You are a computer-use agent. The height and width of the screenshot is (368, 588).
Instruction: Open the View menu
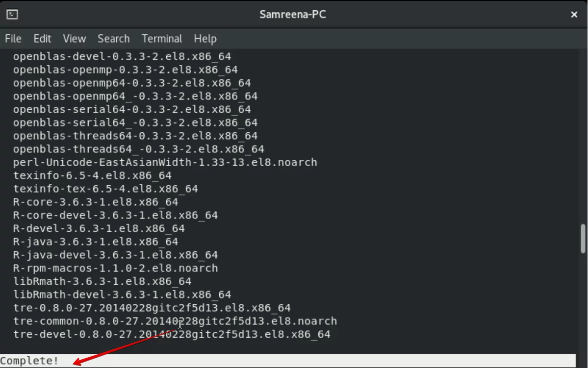pyautogui.click(x=74, y=39)
